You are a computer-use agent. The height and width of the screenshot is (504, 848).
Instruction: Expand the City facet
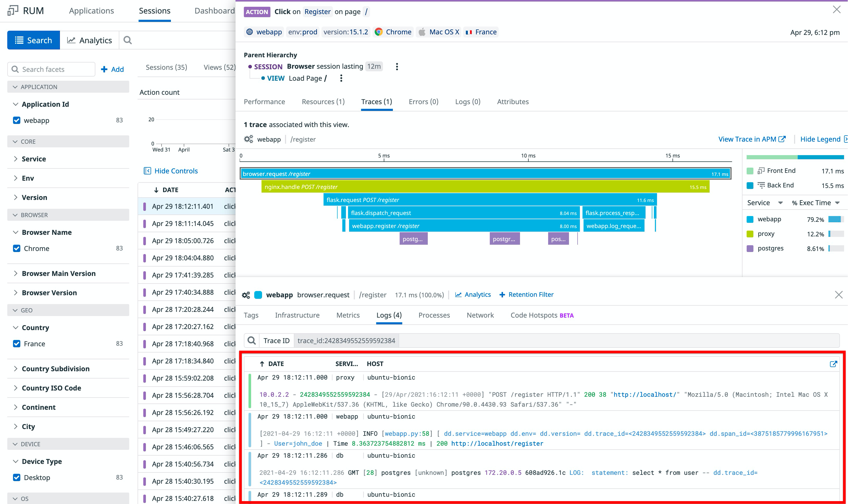(x=15, y=426)
